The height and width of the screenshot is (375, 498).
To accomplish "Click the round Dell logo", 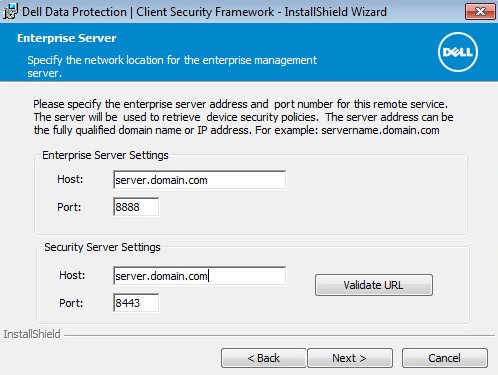I will 458,52.
